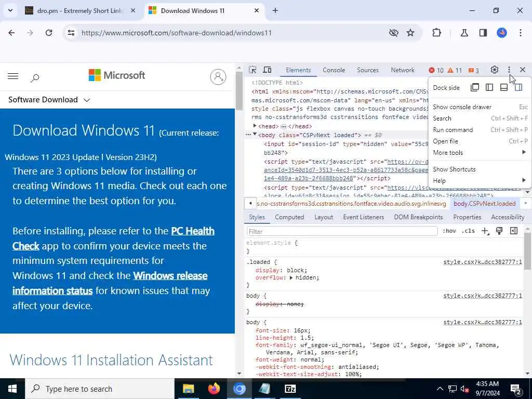The width and height of the screenshot is (532, 399).
Task: Open the account sign-in avatar icon
Action: 218,77
